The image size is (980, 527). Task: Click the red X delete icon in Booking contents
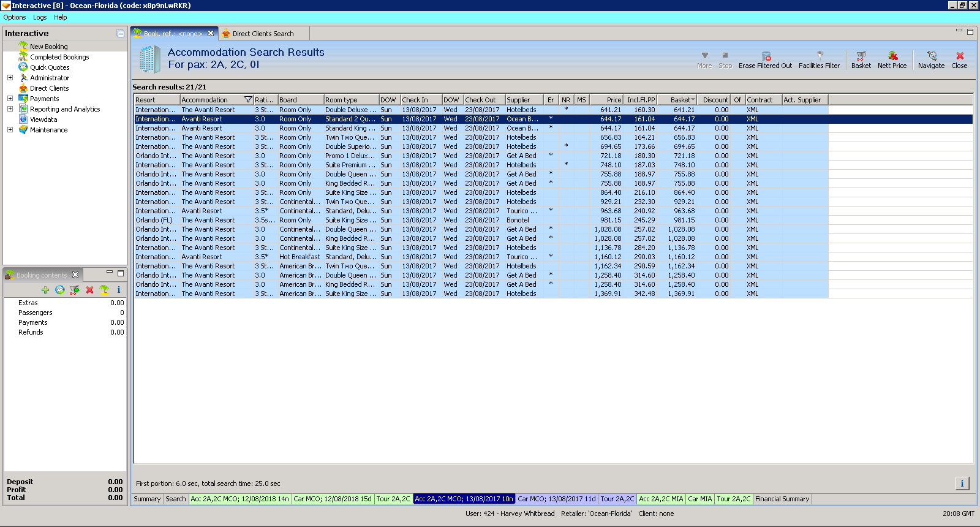(x=89, y=290)
